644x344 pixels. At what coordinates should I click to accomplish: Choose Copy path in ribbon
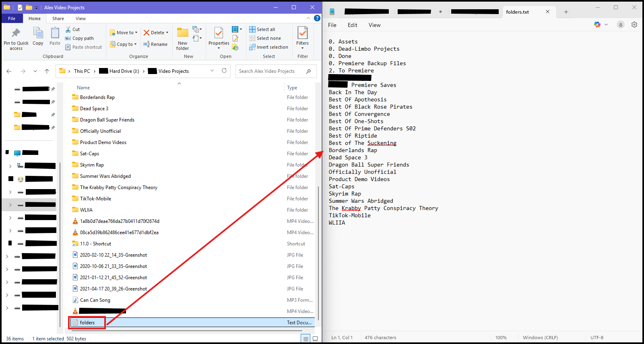pos(79,38)
